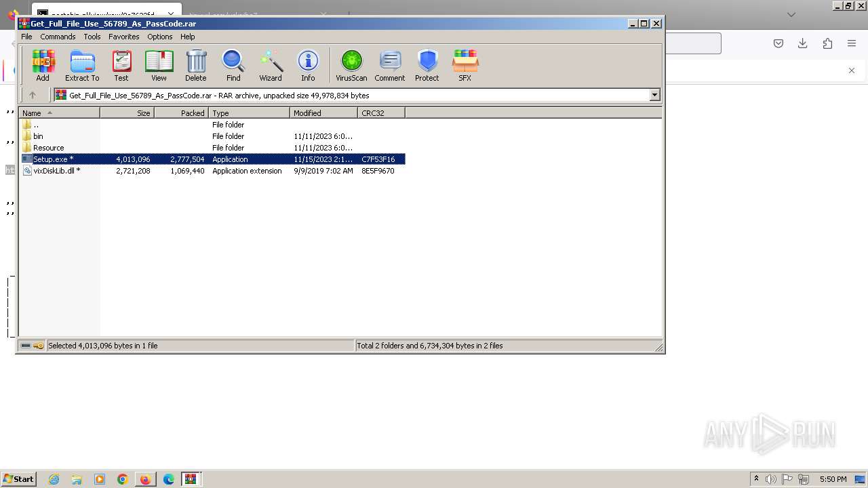The height and width of the screenshot is (488, 868).
Task: Click the Protect shield icon
Action: coord(427,65)
